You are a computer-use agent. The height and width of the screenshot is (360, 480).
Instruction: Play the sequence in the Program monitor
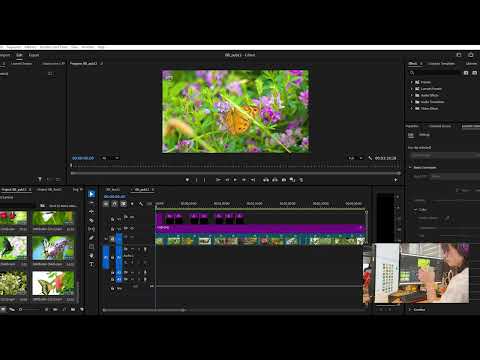[x=235, y=180]
